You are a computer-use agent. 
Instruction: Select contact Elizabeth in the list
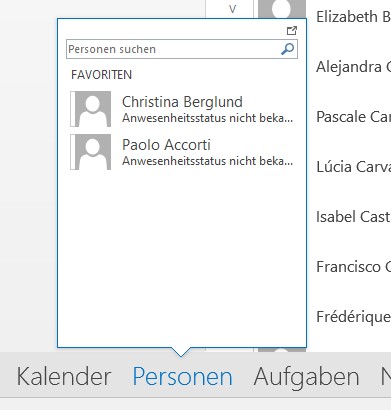point(353,17)
